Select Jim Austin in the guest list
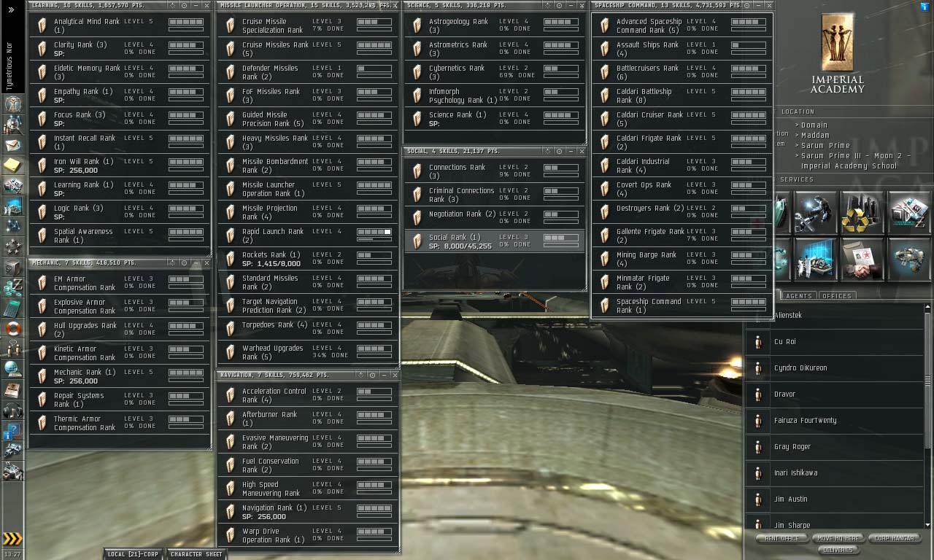The width and height of the screenshot is (934, 560). coord(835,499)
